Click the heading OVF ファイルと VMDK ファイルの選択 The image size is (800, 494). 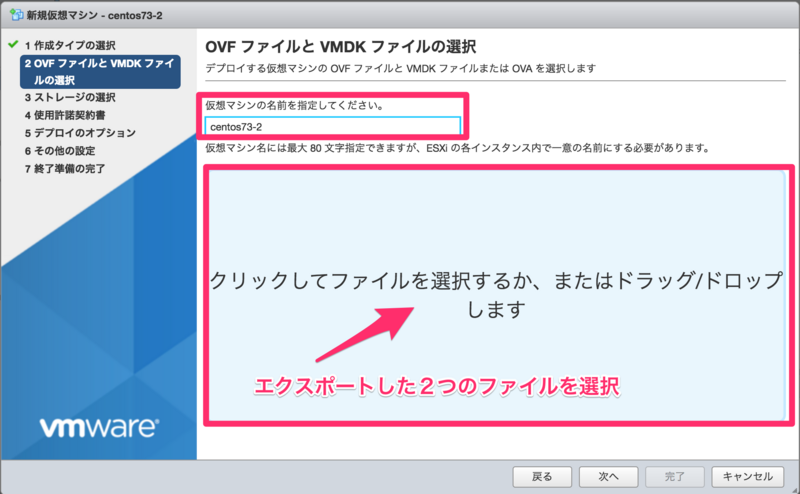341,47
